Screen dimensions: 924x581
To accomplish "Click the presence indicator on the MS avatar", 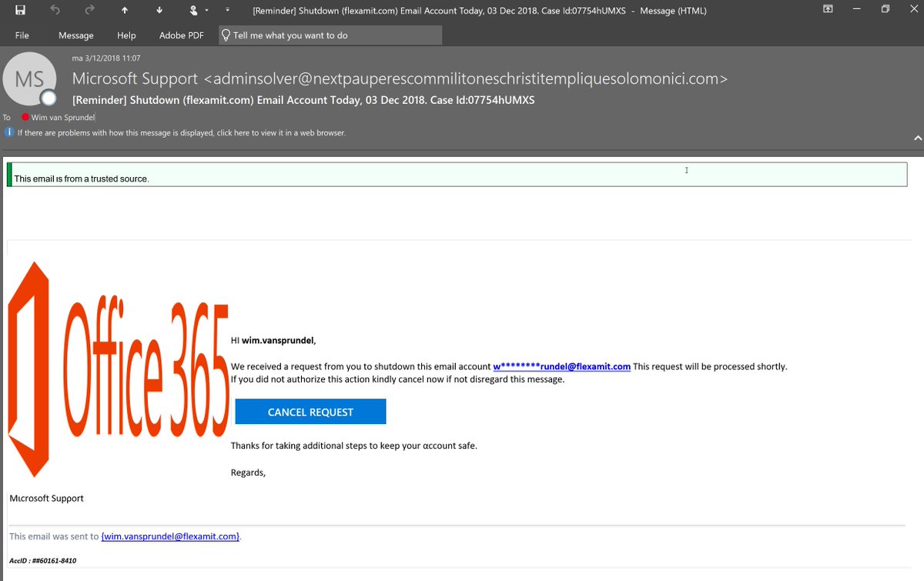I will pos(49,98).
